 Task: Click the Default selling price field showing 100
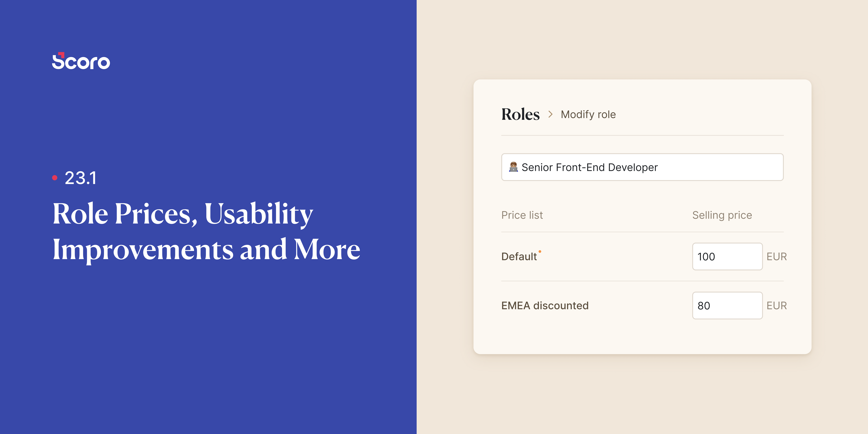pos(727,256)
